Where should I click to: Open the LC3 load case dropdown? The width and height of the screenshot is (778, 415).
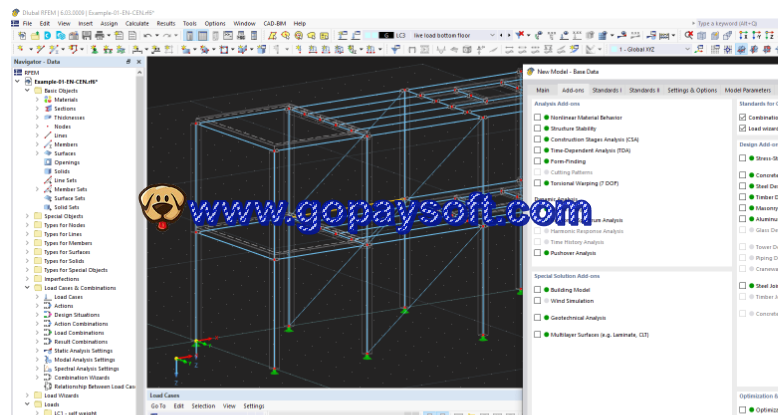click(492, 35)
